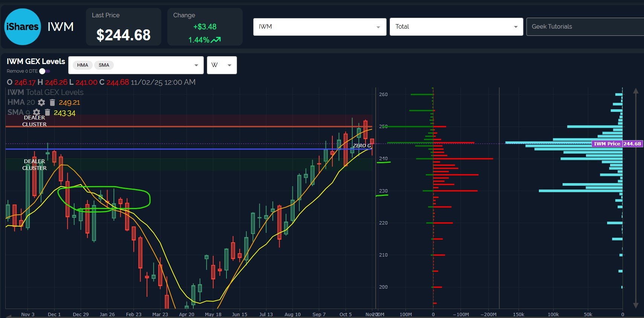Click the Last Price $244.68 value
This screenshot has width=644, height=318.
pyautogui.click(x=124, y=35)
